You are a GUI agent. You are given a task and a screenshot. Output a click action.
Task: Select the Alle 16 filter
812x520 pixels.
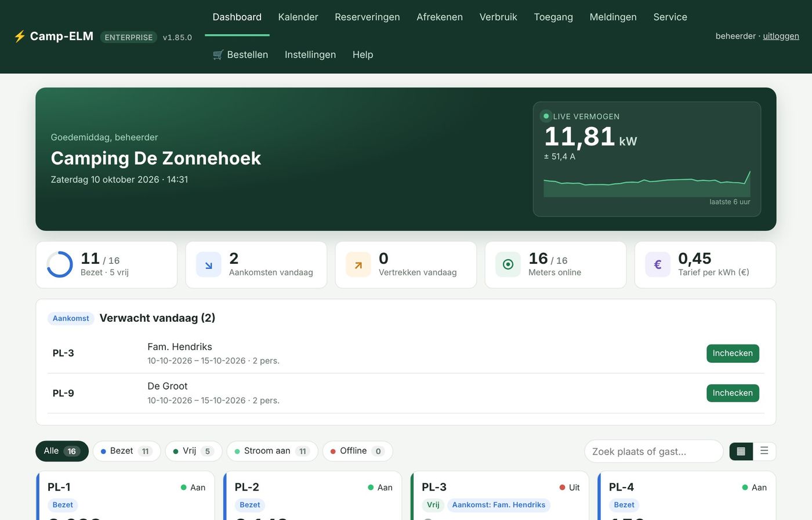[62, 451]
